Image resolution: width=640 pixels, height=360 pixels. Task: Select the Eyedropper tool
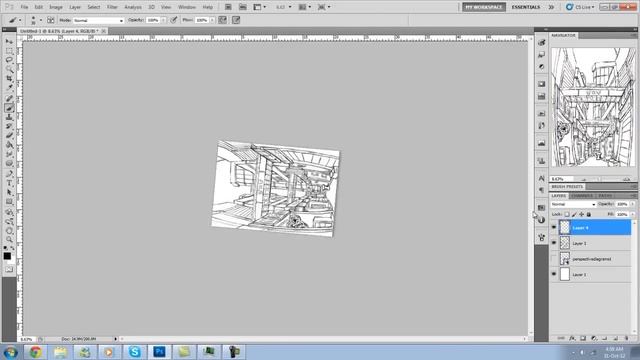pos(9,87)
